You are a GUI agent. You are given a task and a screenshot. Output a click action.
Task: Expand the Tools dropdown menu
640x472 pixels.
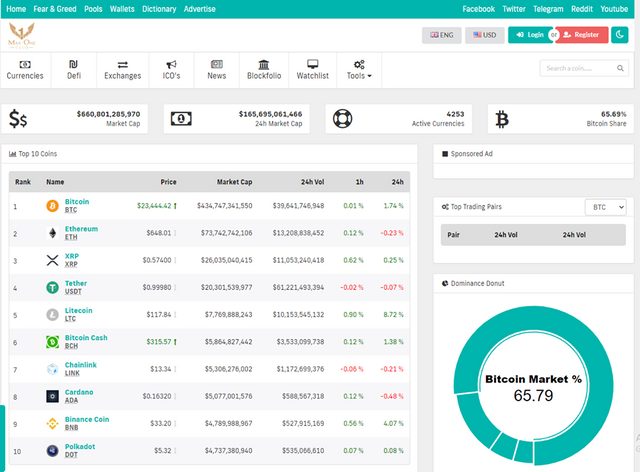click(359, 70)
